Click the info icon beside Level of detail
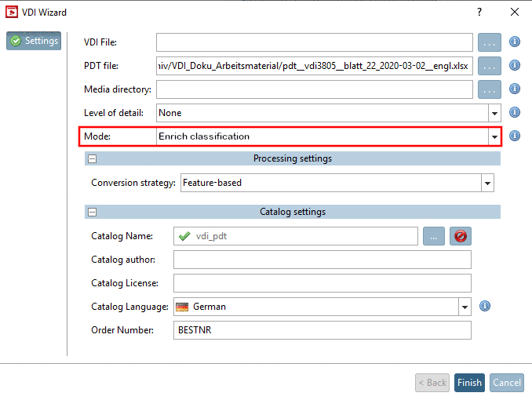This screenshot has width=532, height=400. tap(515, 112)
